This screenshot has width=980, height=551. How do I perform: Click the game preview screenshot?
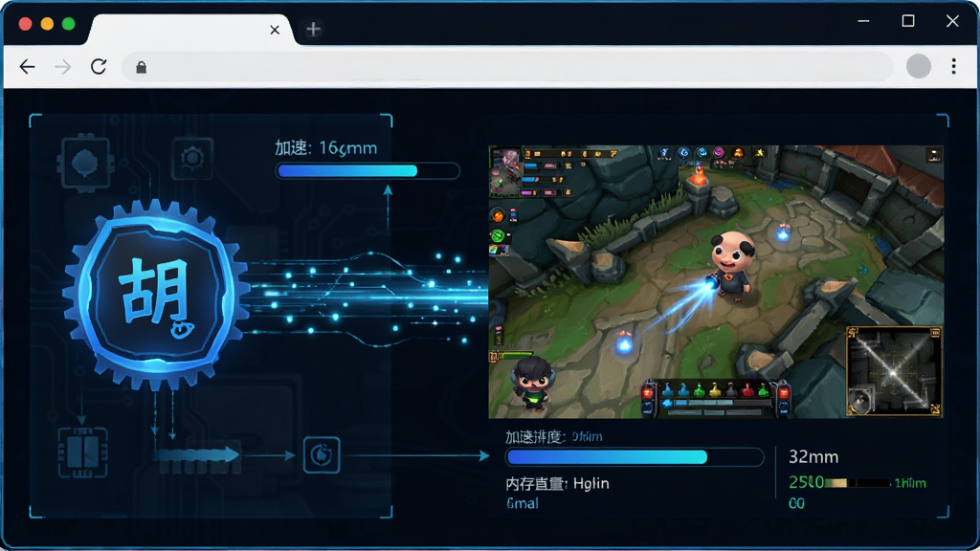(x=716, y=282)
